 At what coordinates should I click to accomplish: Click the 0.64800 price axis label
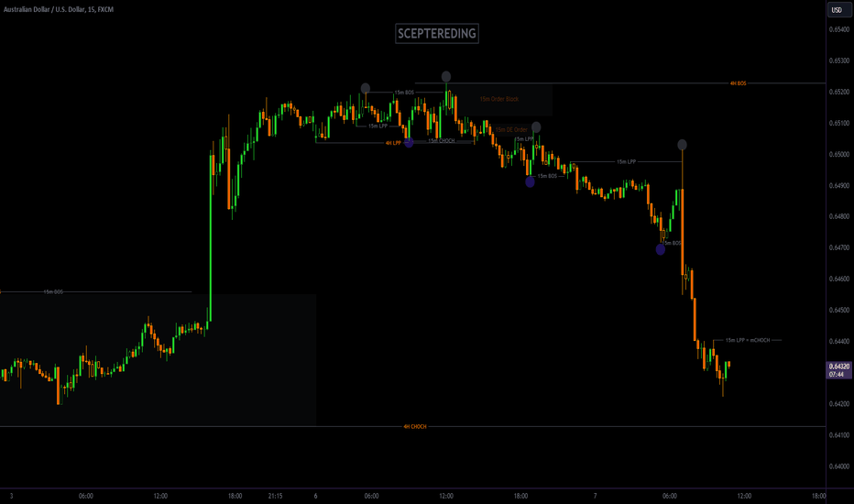[x=838, y=216]
